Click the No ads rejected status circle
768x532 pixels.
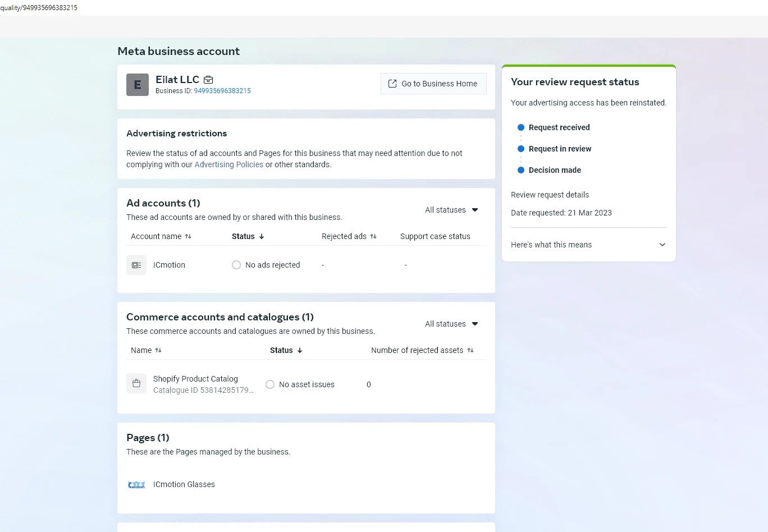coord(236,265)
